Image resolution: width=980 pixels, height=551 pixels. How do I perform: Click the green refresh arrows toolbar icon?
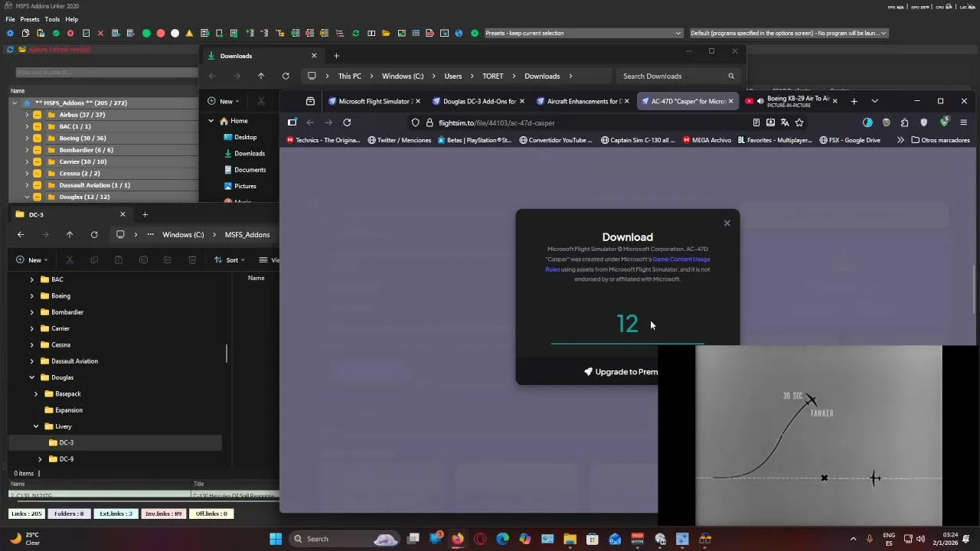click(x=355, y=33)
